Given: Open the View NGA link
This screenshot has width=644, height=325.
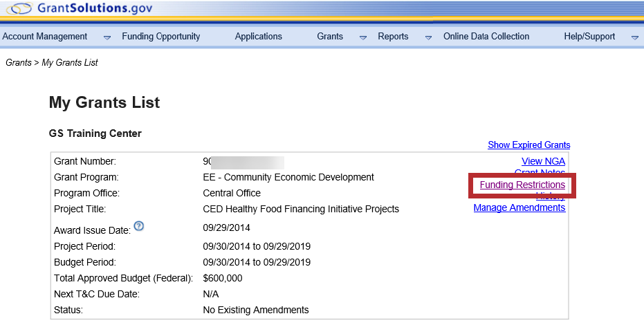Looking at the screenshot, I should coord(543,161).
